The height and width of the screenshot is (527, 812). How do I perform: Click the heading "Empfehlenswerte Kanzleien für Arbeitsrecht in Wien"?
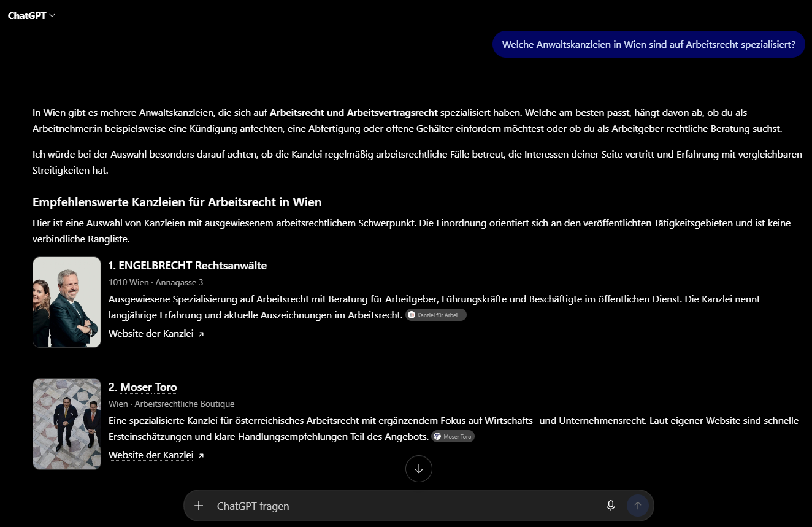pyautogui.click(x=177, y=202)
